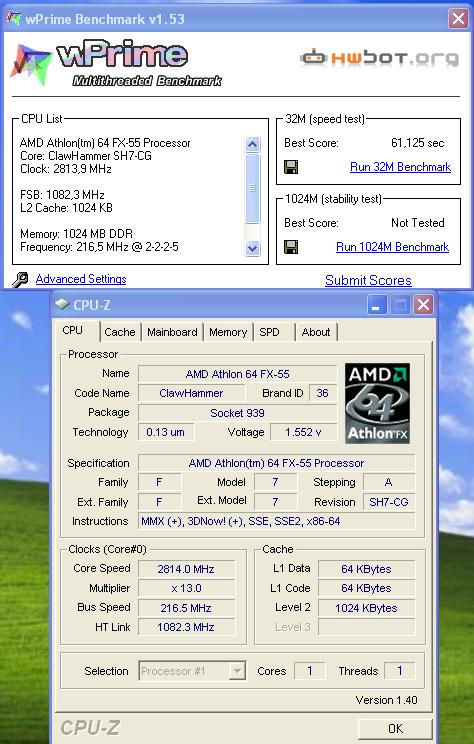Open the HWBOT.org logo link
The width and height of the screenshot is (474, 744).
pos(380,58)
